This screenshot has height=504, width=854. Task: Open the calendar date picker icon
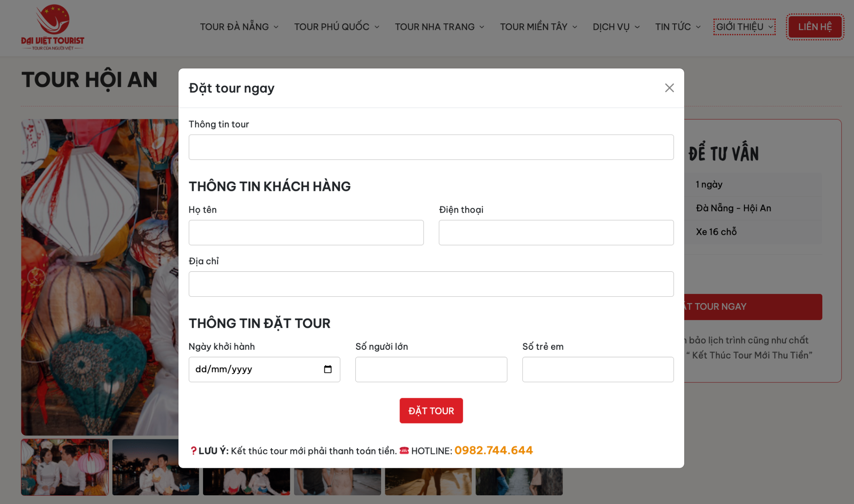point(328,369)
